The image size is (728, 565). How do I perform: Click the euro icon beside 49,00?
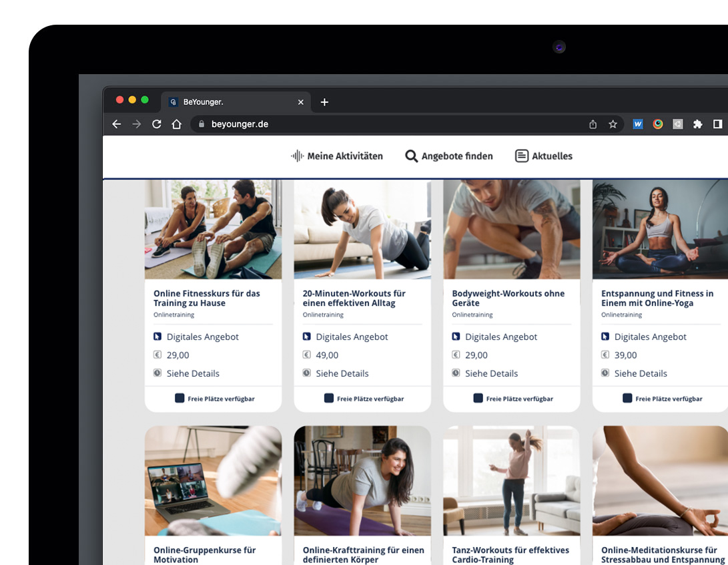[306, 355]
